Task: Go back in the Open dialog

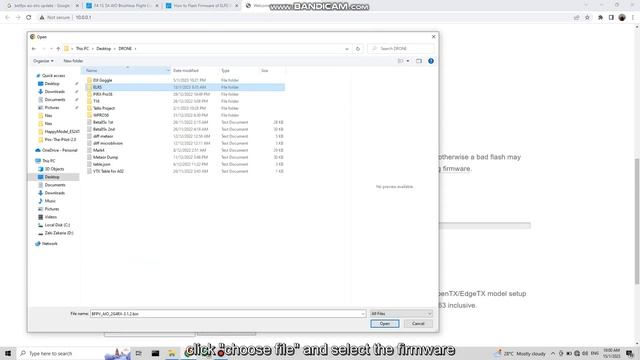Action: (34, 49)
